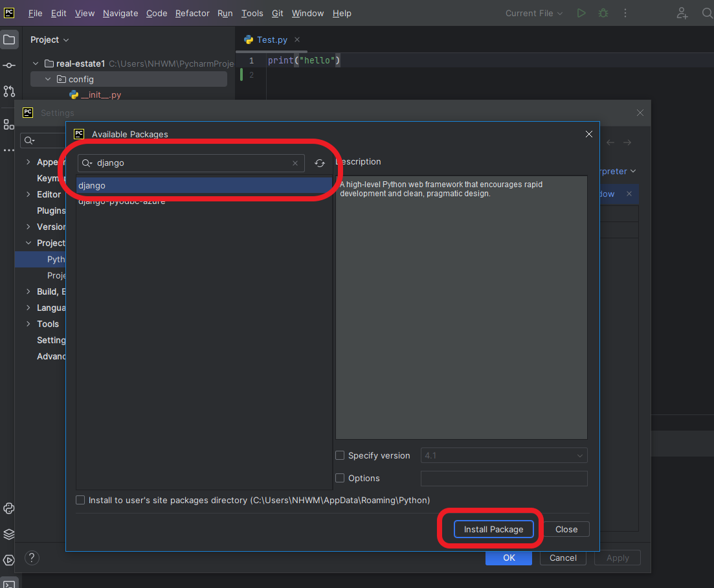
Task: Collapse the config folder
Action: 48,79
